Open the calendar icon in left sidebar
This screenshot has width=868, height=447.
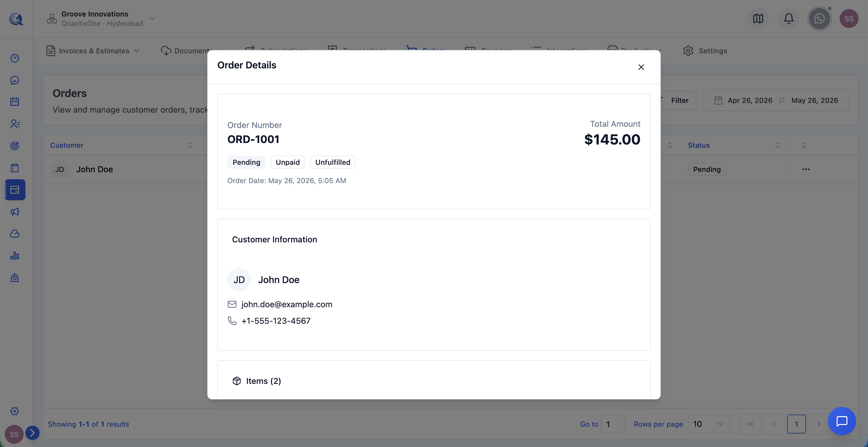pos(14,102)
